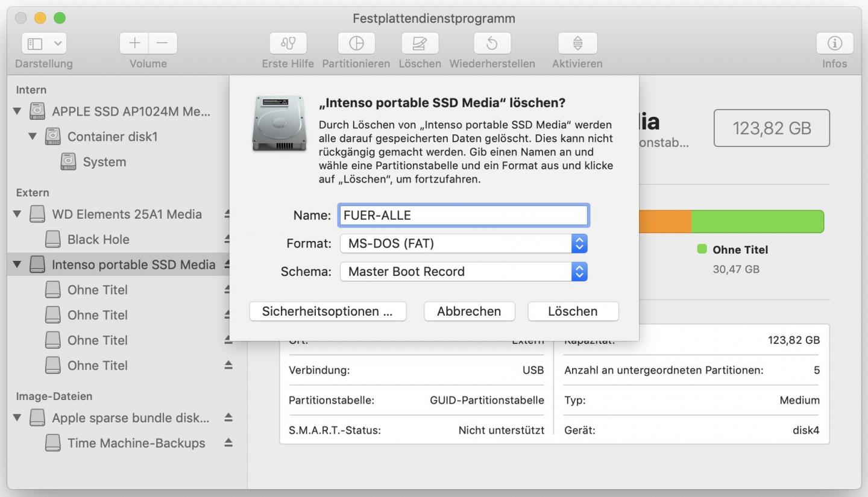Open the Schema dropdown showing Master Boot Record

(463, 272)
